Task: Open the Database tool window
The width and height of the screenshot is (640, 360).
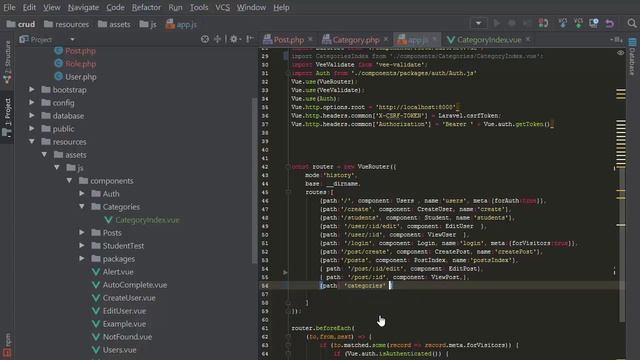Action: coord(632,56)
